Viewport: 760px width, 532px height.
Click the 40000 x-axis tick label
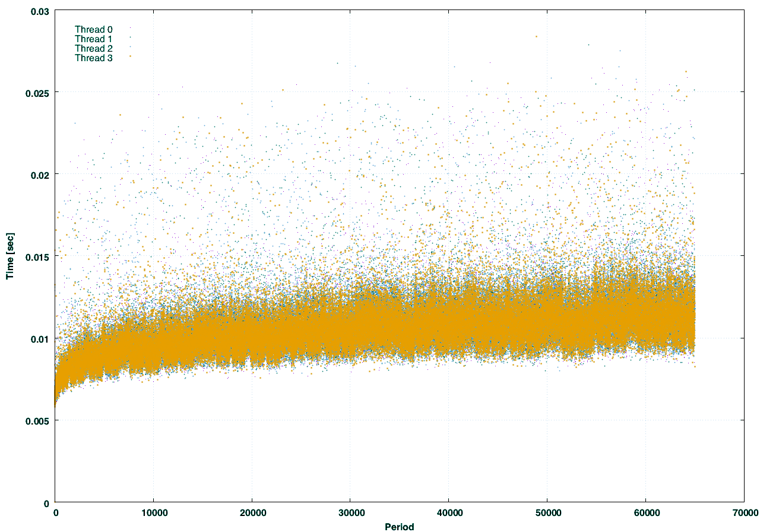click(x=448, y=512)
